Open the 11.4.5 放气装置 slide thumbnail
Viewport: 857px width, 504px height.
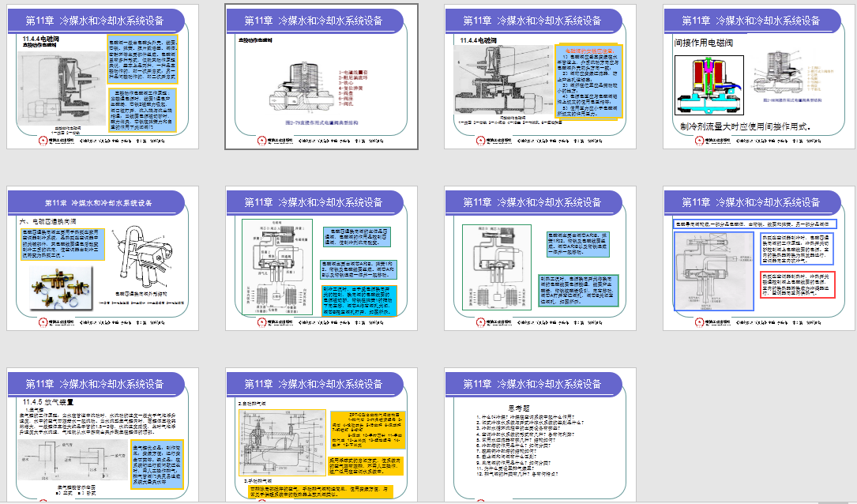click(103, 434)
